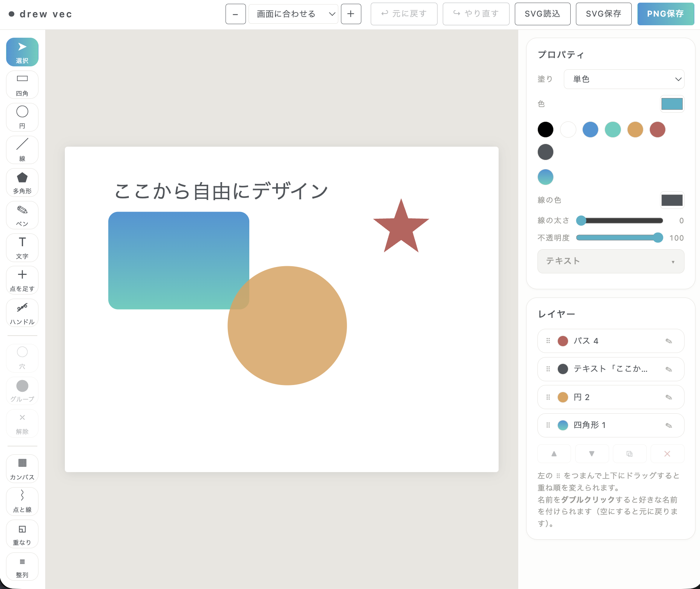
Task: Click the pencil icon on テキスト layer
Action: [669, 369]
